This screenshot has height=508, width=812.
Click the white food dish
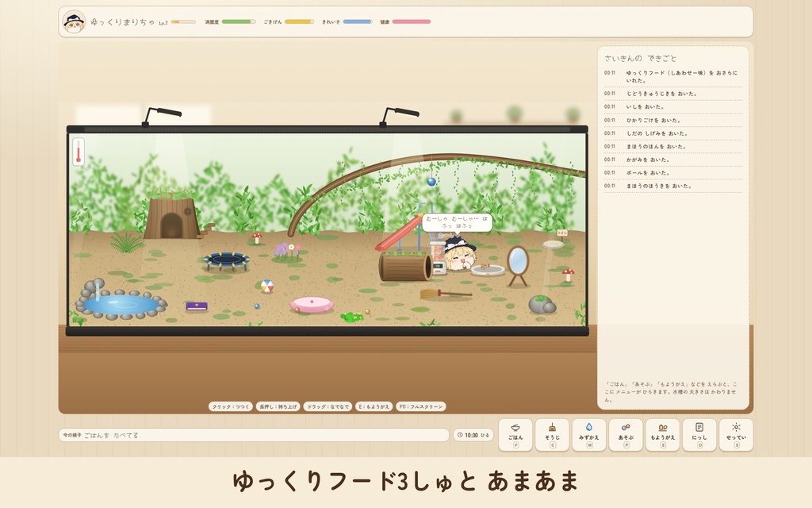tap(488, 270)
